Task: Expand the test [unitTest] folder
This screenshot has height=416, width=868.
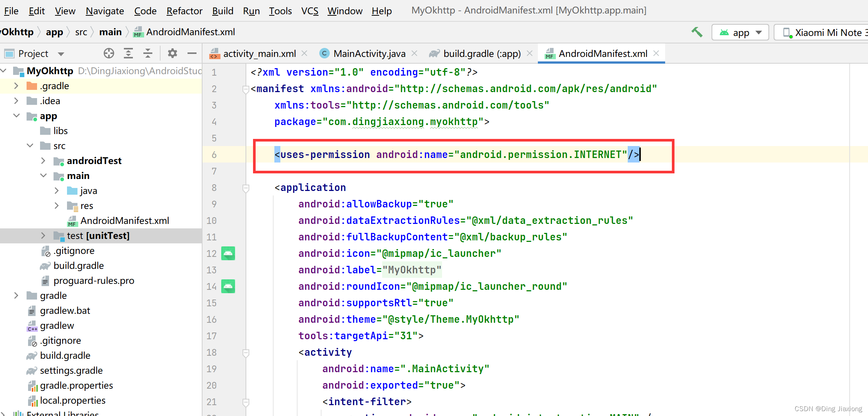Action: pos(43,236)
